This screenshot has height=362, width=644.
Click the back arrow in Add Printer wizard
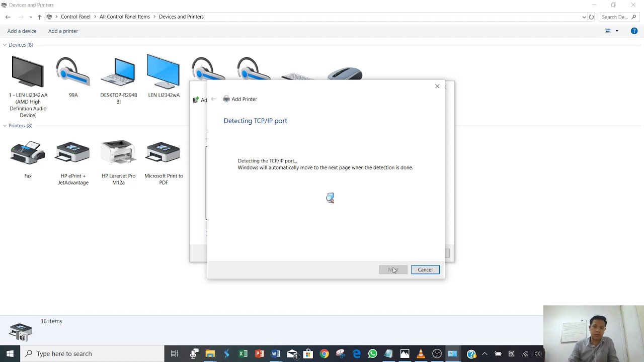pos(214,99)
